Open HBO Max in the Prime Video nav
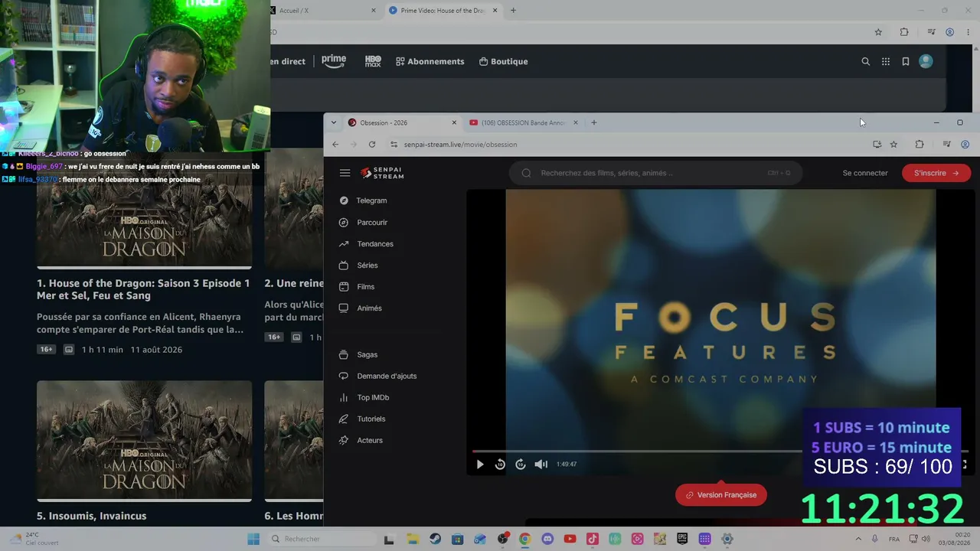This screenshot has height=551, width=980. point(373,61)
